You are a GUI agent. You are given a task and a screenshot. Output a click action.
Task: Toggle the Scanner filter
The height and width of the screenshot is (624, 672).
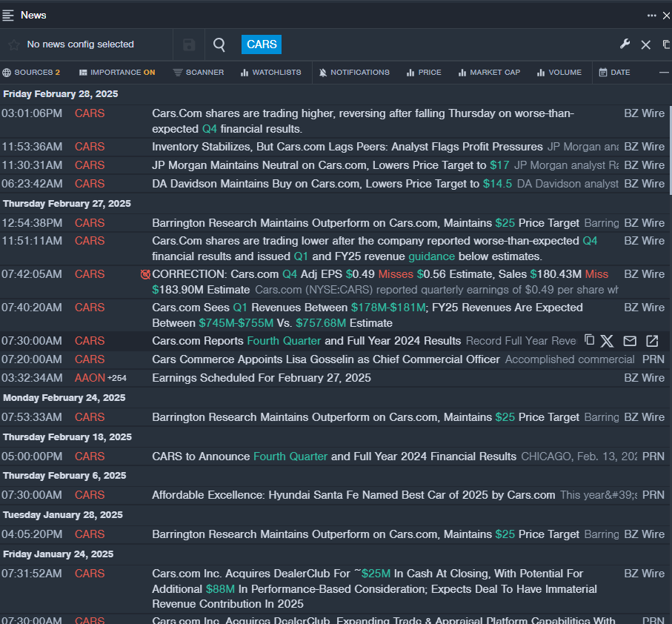[198, 73]
